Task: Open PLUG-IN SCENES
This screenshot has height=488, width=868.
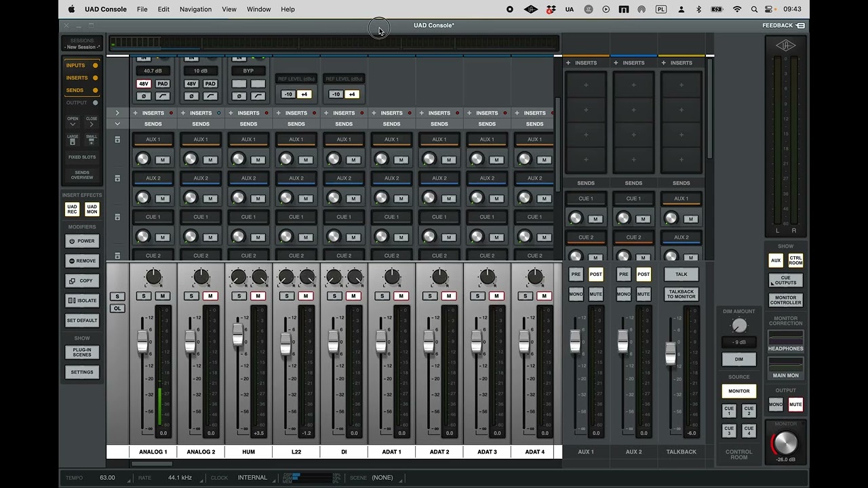Action: click(82, 352)
